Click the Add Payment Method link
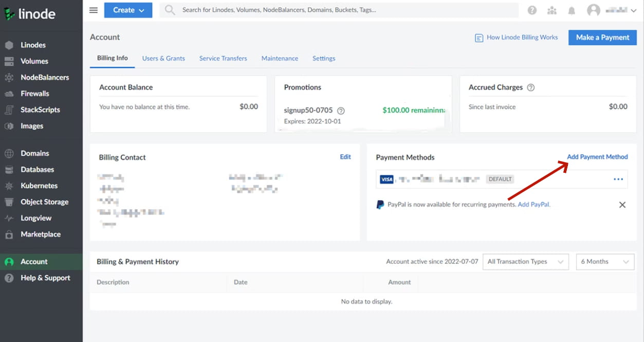The height and width of the screenshot is (342, 644). pyautogui.click(x=597, y=157)
